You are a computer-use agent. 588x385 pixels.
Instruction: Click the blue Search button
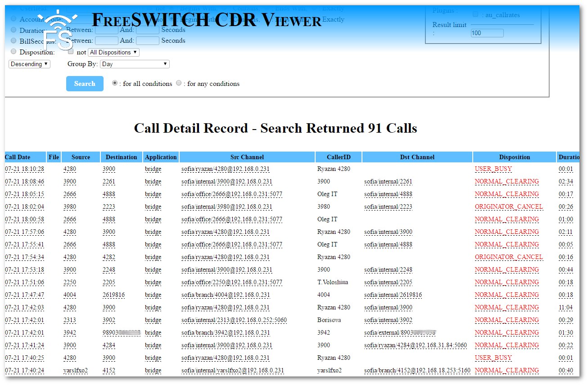pos(85,84)
